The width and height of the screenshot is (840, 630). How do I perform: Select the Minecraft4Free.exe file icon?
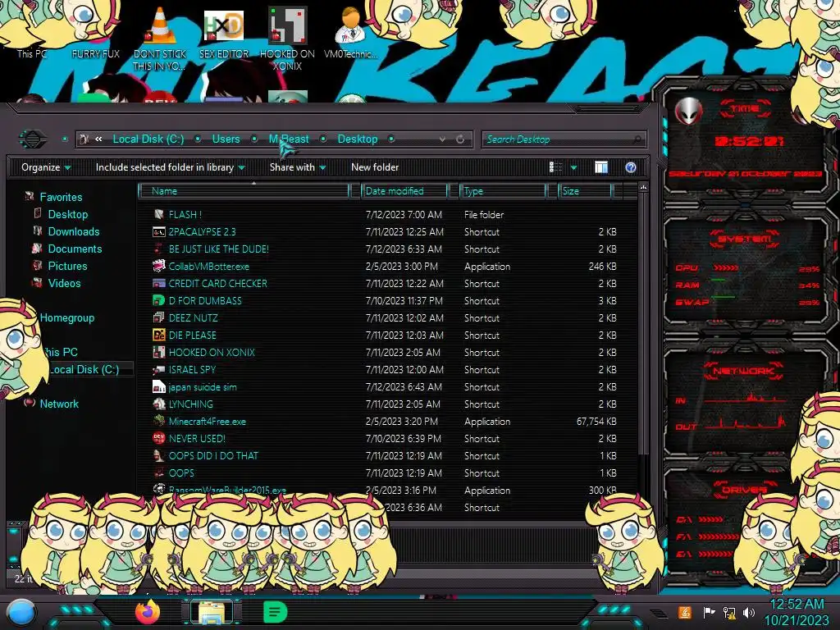(158, 421)
